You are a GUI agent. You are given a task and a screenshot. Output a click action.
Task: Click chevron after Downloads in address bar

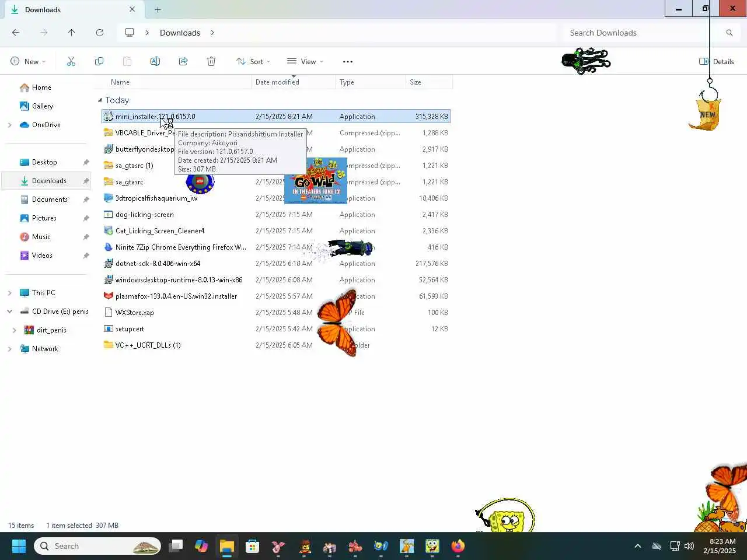tap(212, 33)
